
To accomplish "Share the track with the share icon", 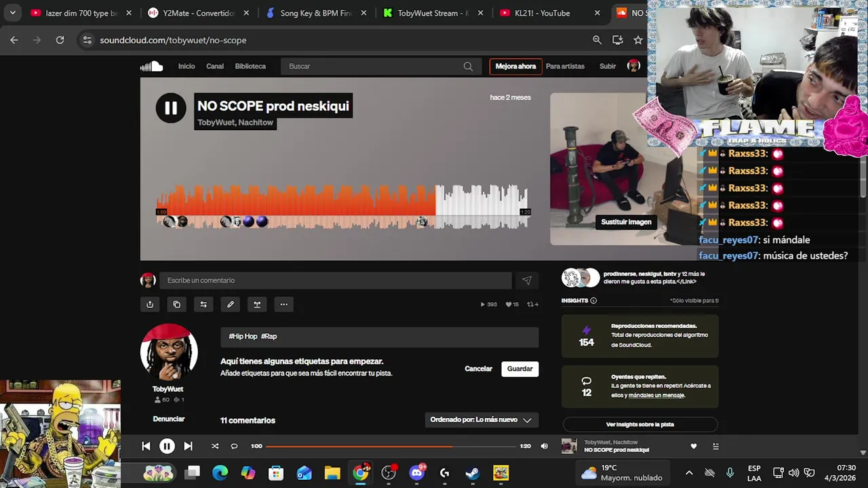I will 150,304.
